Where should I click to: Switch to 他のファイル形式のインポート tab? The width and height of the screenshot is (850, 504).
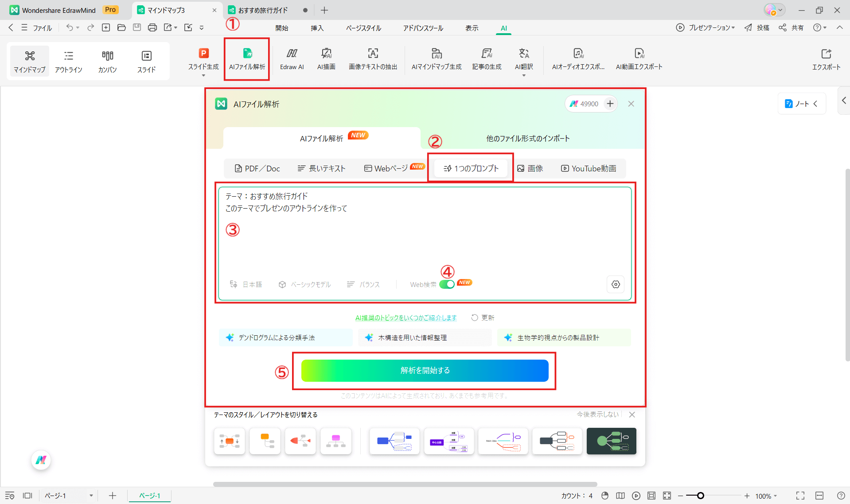[527, 138]
